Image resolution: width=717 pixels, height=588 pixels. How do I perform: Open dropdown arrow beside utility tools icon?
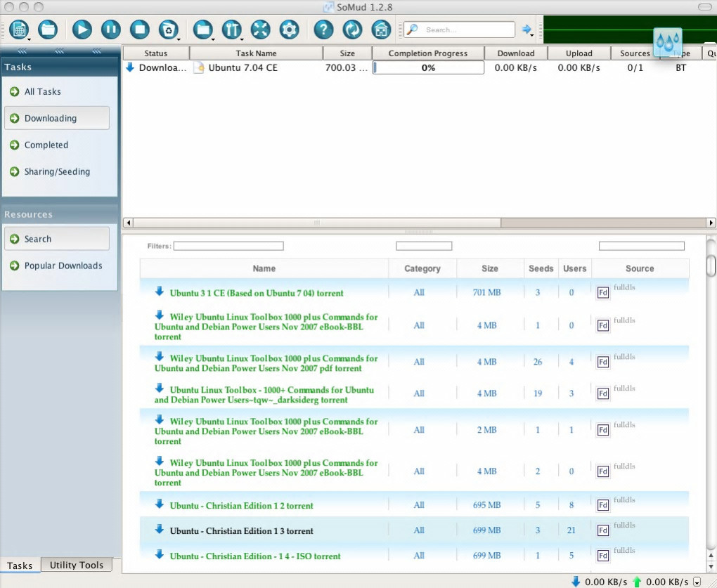tap(241, 40)
